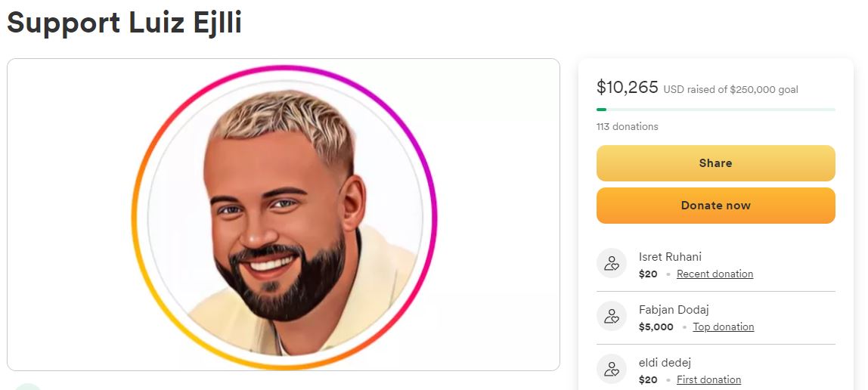Image resolution: width=868 pixels, height=390 pixels.
Task: Click the donor icon beside eldi dedej
Action: pyautogui.click(x=611, y=369)
